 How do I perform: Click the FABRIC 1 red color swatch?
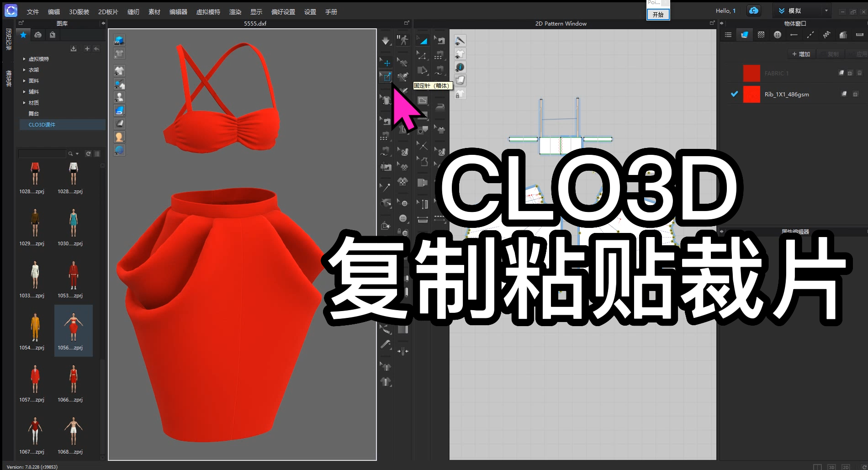tap(752, 73)
